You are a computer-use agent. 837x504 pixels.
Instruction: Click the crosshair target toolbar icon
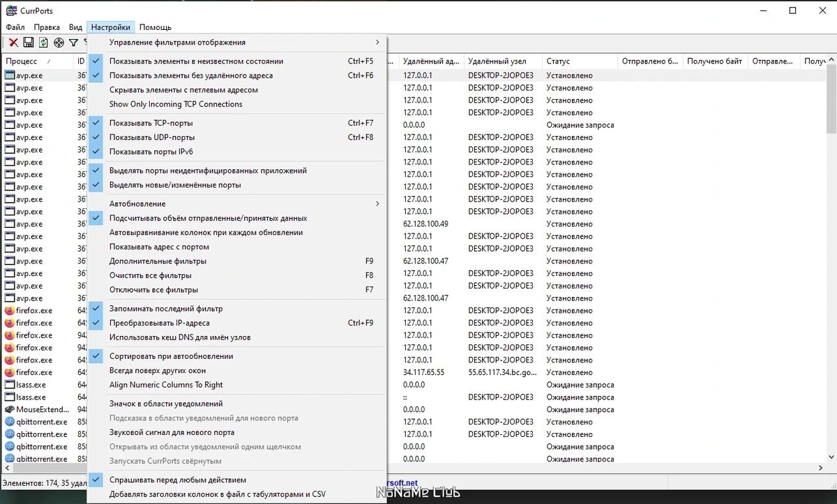click(x=59, y=43)
